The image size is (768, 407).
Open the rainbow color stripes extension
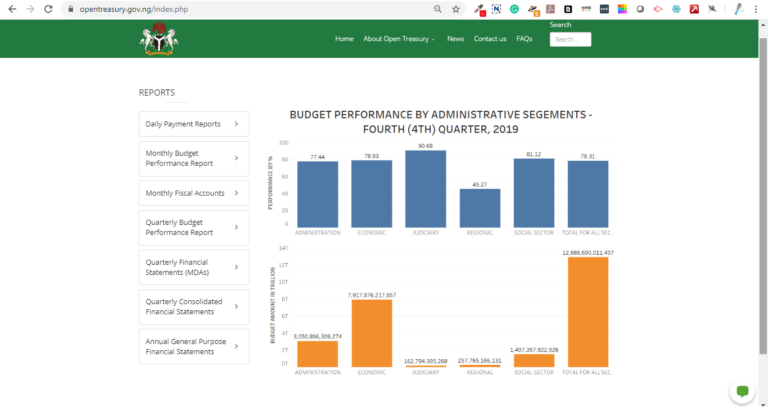click(x=622, y=9)
